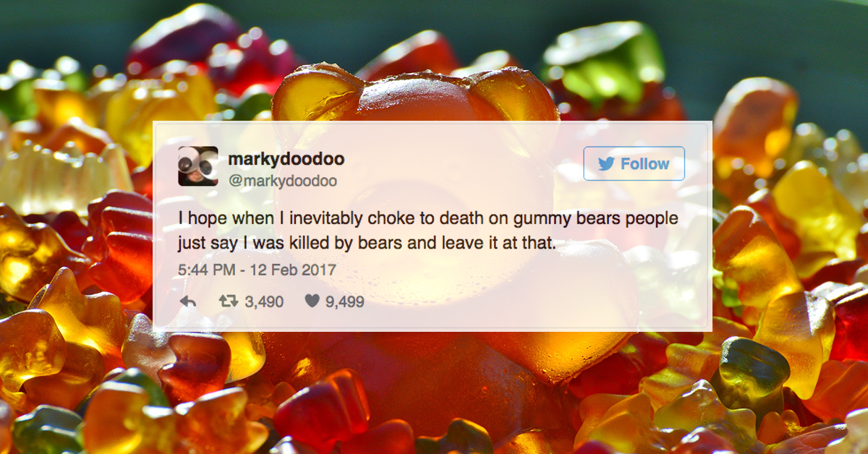The height and width of the screenshot is (454, 868).
Task: Open markydoodoo's profile avatar picture
Action: [x=197, y=166]
